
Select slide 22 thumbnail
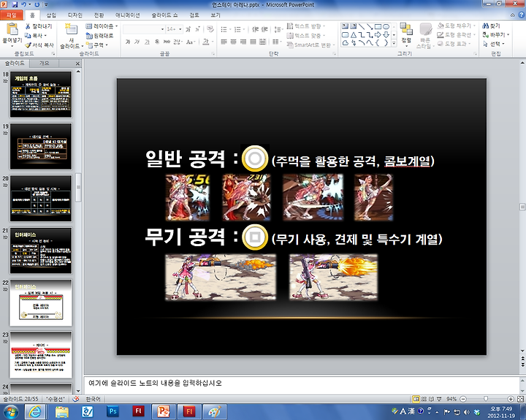[41, 303]
